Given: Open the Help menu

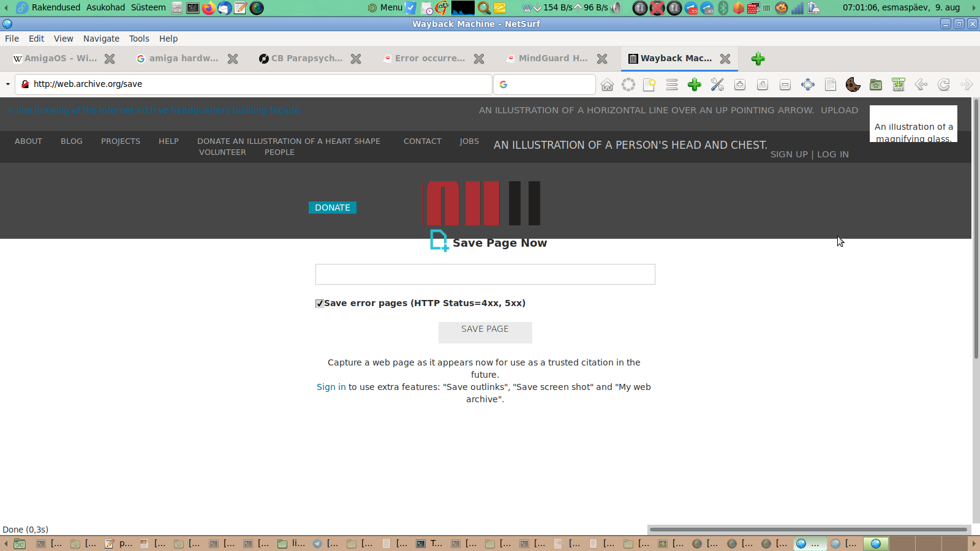Looking at the screenshot, I should (x=168, y=39).
